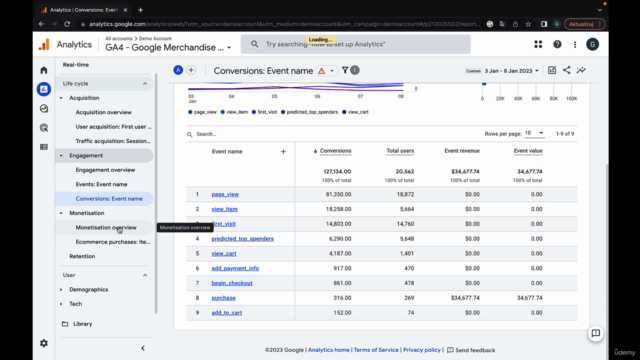
Task: Open Real-time report
Action: 76,64
